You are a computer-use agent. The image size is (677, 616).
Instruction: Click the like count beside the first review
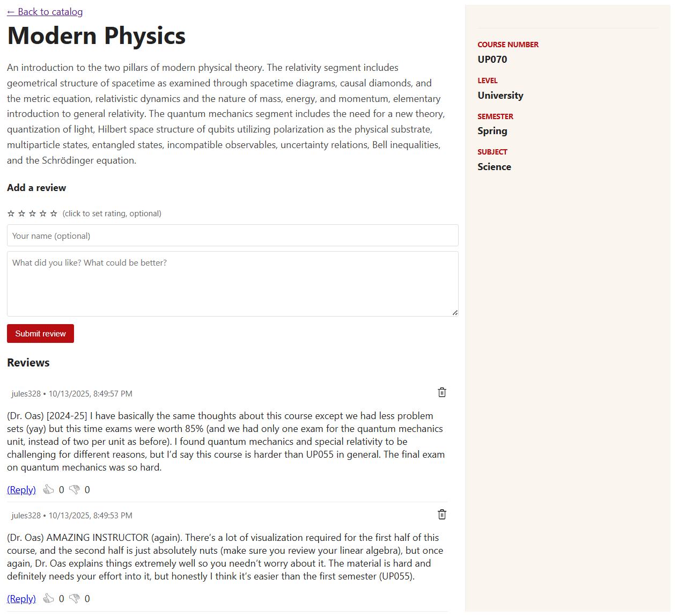click(61, 489)
